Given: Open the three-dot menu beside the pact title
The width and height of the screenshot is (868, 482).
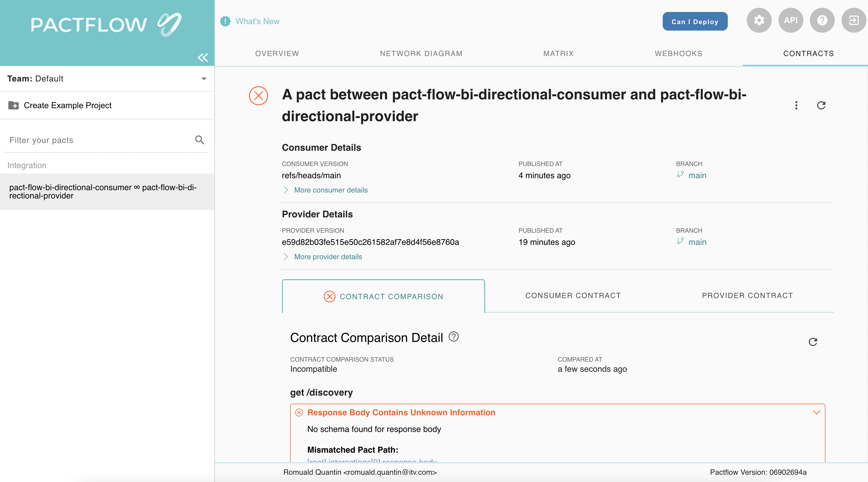Looking at the screenshot, I should (x=796, y=105).
